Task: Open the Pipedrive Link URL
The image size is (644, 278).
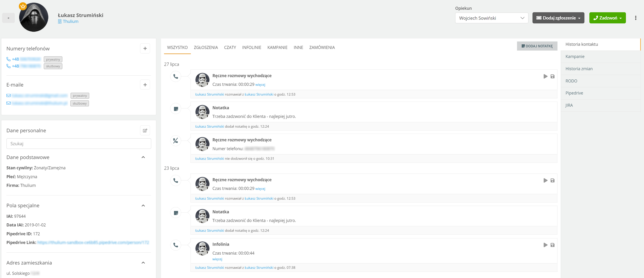Action: tap(93, 243)
